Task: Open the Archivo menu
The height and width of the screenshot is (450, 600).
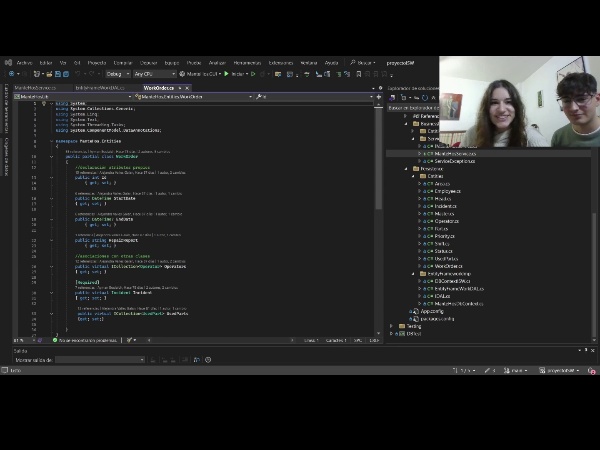Action: [25, 62]
